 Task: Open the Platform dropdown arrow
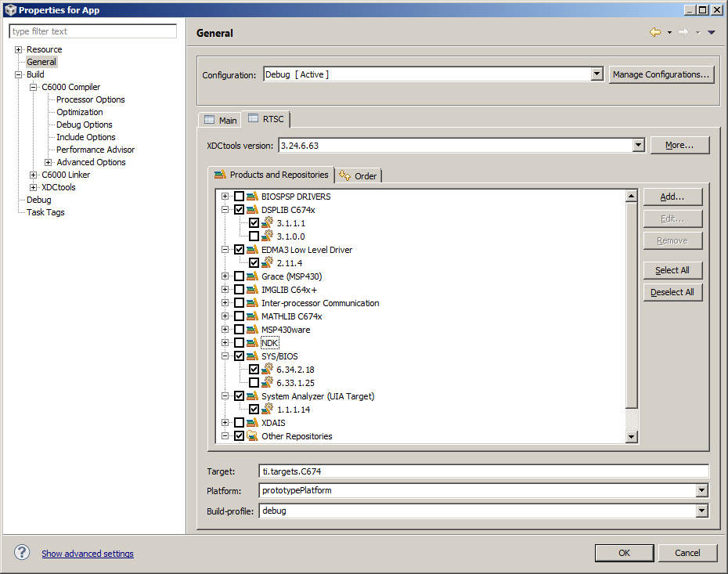701,490
